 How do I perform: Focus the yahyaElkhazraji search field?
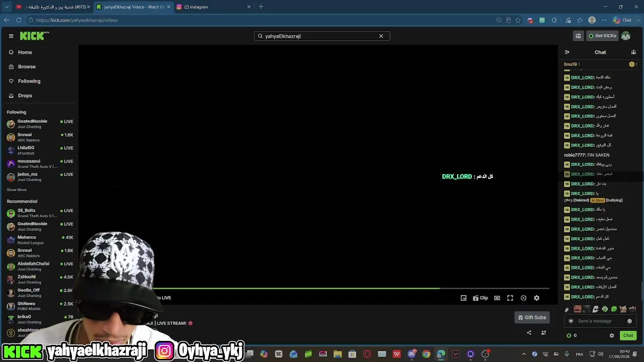click(321, 36)
